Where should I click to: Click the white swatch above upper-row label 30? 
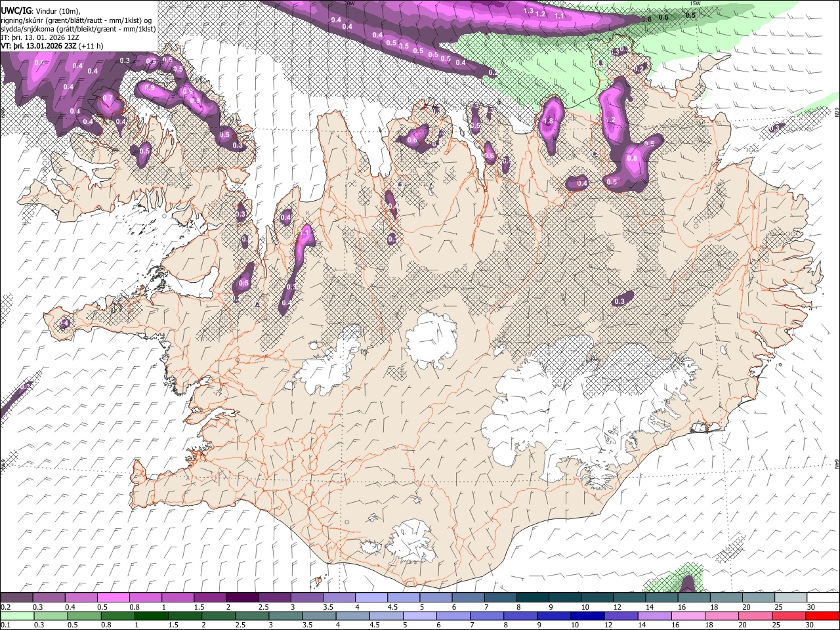coord(823,598)
